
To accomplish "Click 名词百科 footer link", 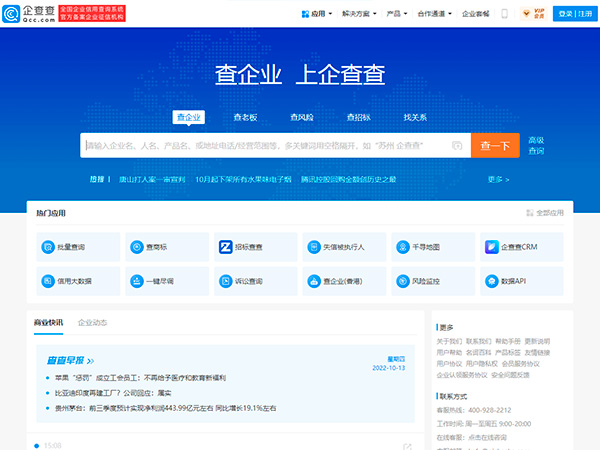I will (478, 352).
